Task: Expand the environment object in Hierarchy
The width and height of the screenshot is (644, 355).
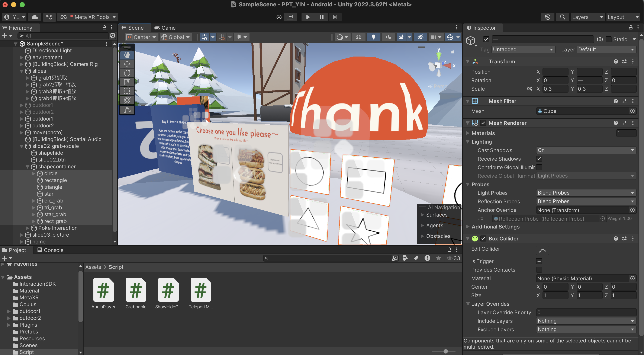Action: 22,57
